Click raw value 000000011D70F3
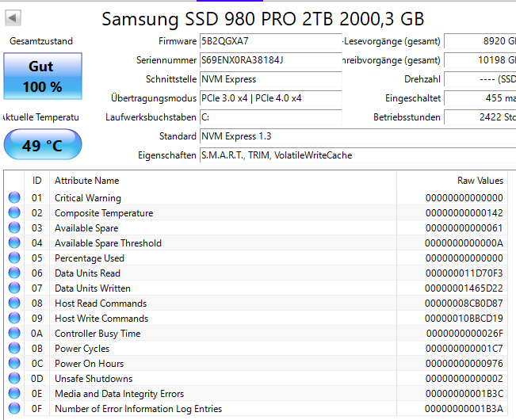The height and width of the screenshot is (420, 516). click(464, 273)
